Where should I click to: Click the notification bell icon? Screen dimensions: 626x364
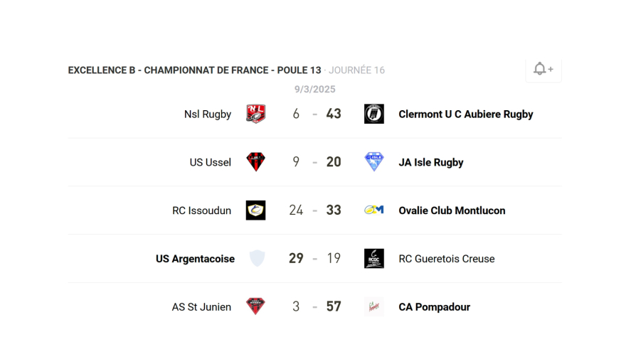[543, 69]
